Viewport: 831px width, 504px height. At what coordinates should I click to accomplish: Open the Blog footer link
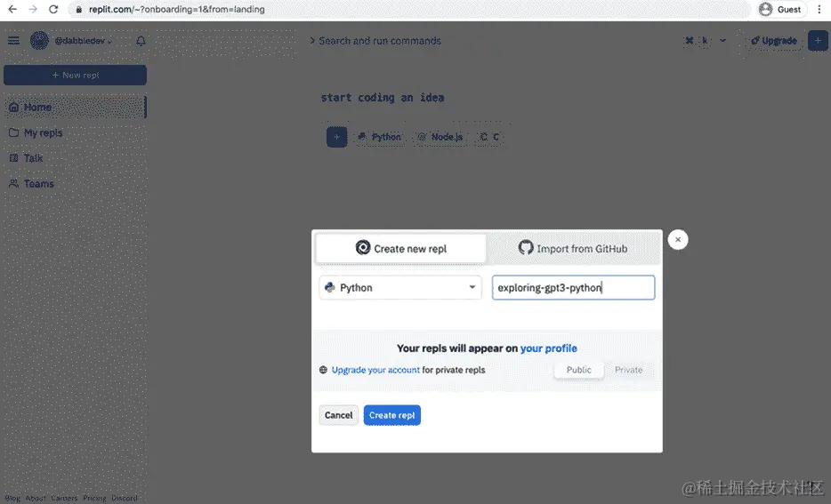tap(12, 498)
